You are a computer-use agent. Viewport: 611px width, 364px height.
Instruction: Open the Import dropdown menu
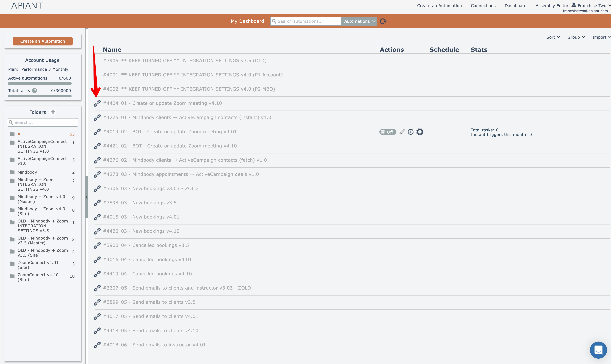(x=601, y=37)
